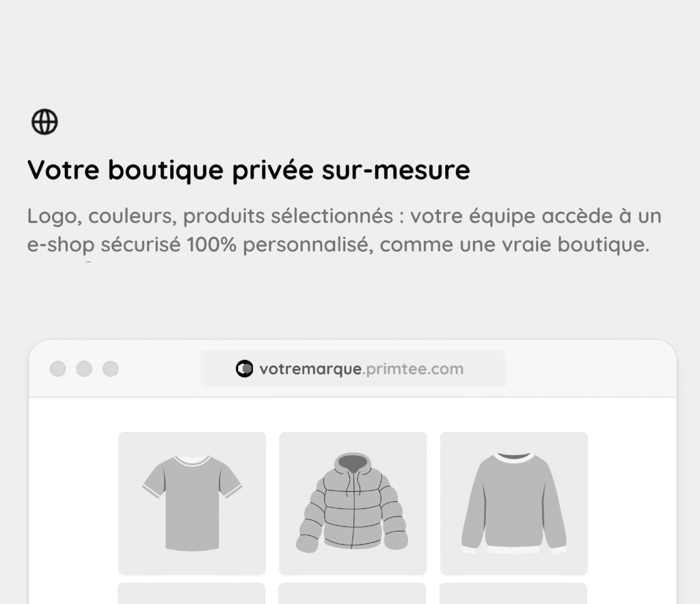Click the 'votremarque' bold URL text
The image size is (700, 604).
pos(310,370)
